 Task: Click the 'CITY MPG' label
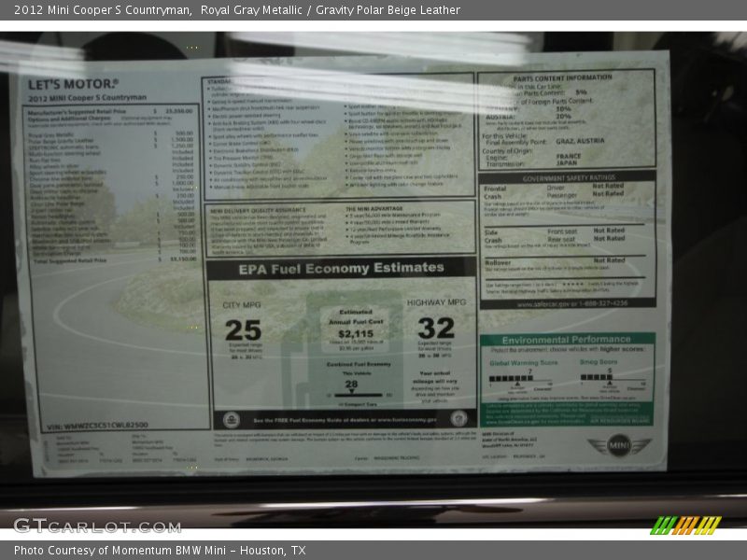point(242,305)
